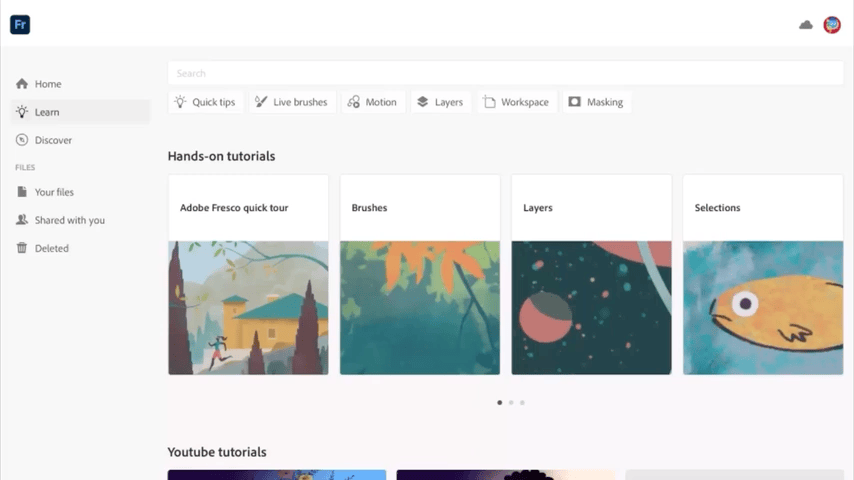
Task: Go to the Home section label
Action: pos(48,84)
